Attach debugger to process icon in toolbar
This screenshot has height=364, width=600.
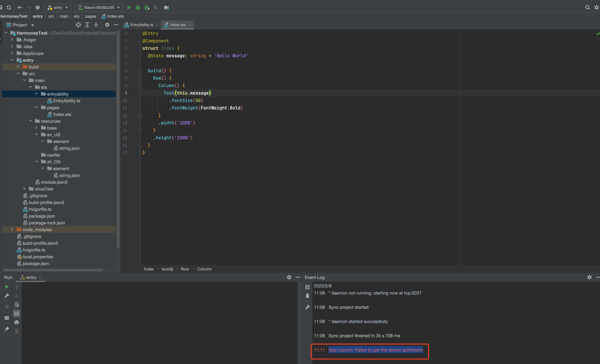pos(147,7)
